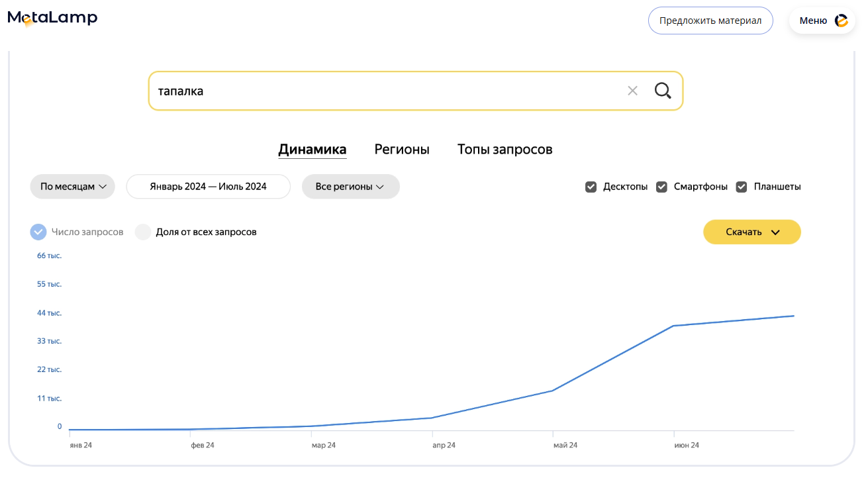Click the MetaLamp logo
868x478 pixels.
click(52, 19)
